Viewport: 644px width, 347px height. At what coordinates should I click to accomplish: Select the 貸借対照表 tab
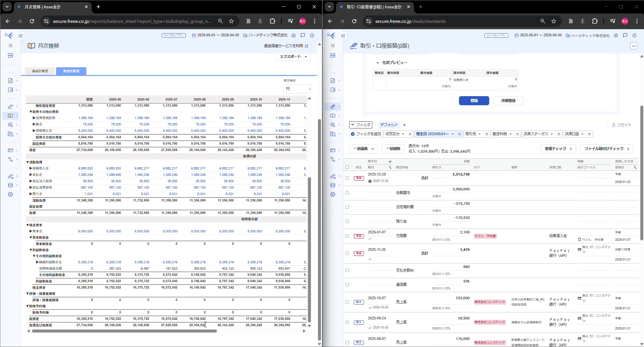71,71
